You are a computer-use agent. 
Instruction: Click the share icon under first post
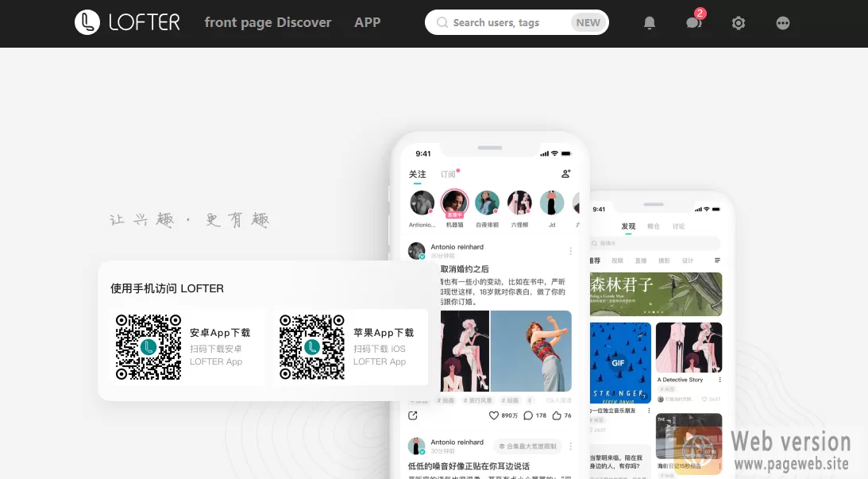tap(413, 415)
